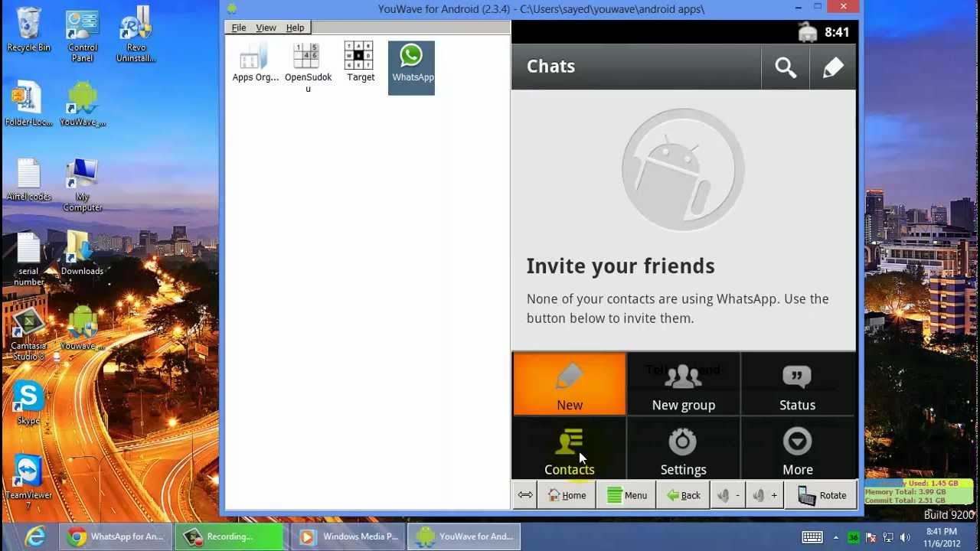
Task: Open the Target app icon
Action: tap(360, 63)
